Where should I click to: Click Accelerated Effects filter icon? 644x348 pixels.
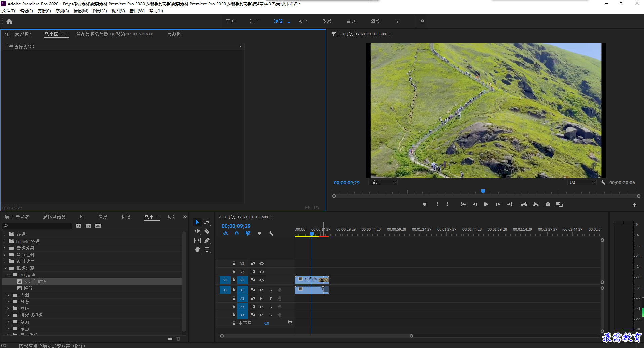coord(79,226)
